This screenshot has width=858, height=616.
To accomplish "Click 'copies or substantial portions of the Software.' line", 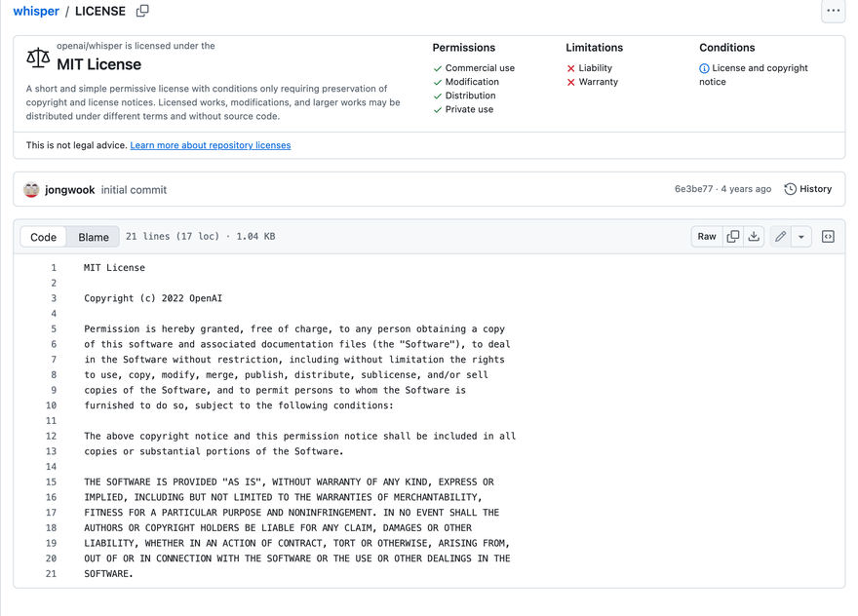I will point(214,451).
